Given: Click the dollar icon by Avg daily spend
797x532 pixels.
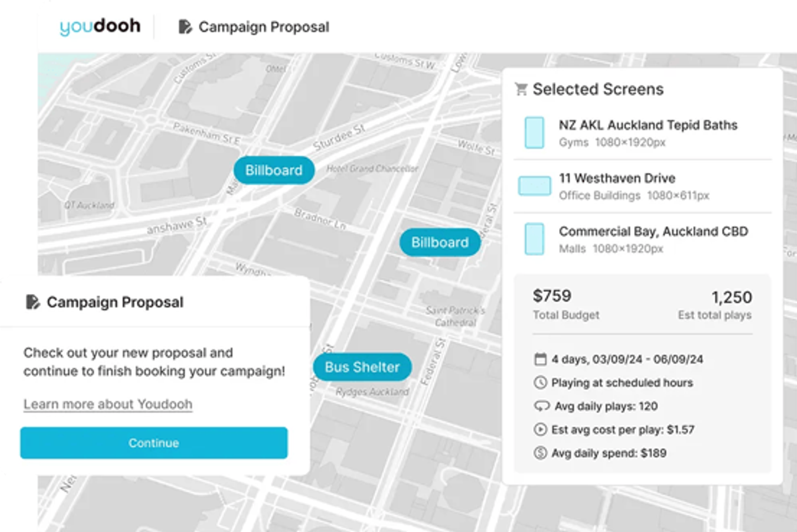Looking at the screenshot, I should 540,453.
